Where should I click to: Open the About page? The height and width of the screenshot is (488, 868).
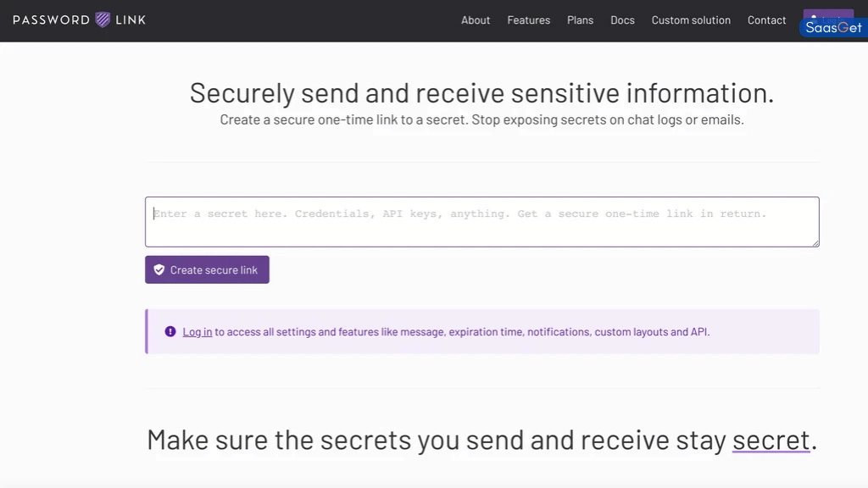[475, 19]
